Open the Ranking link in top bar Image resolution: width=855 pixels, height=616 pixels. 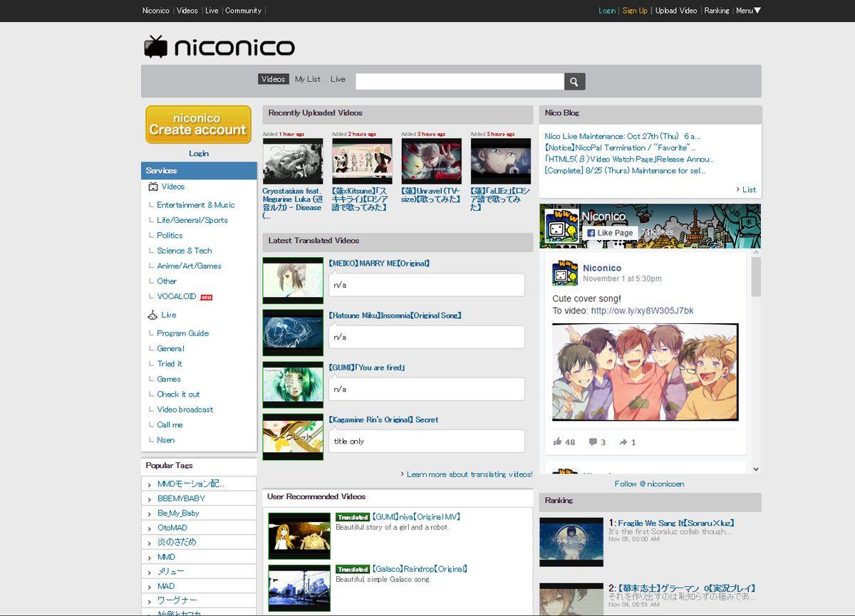[717, 11]
